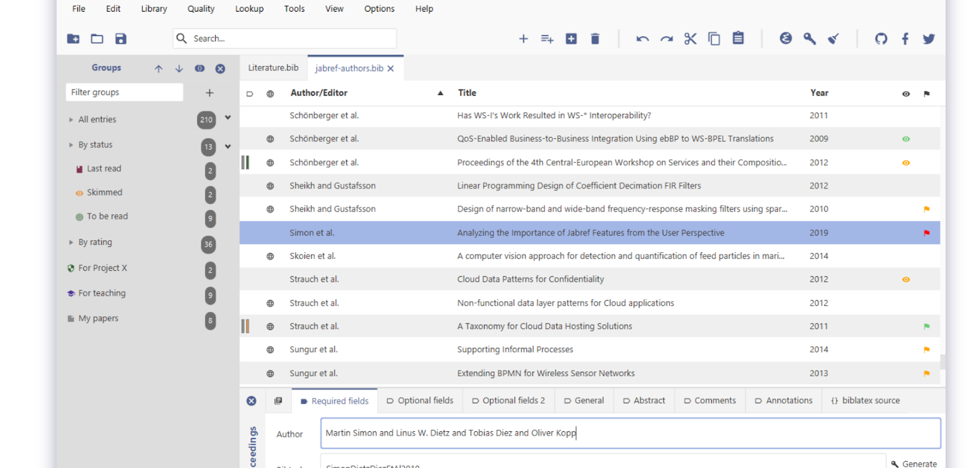Paste using the clipboard icon
Image resolution: width=980 pixels, height=468 pixels.
click(x=738, y=39)
